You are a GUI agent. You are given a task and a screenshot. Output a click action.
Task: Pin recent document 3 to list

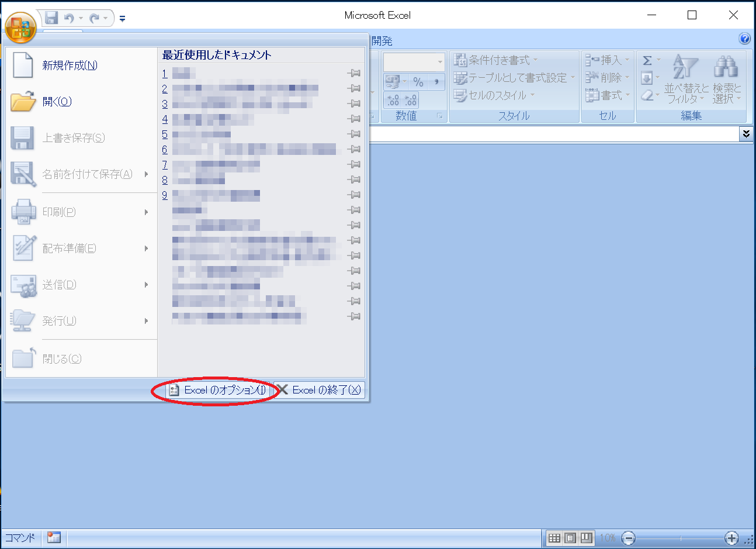point(354,103)
